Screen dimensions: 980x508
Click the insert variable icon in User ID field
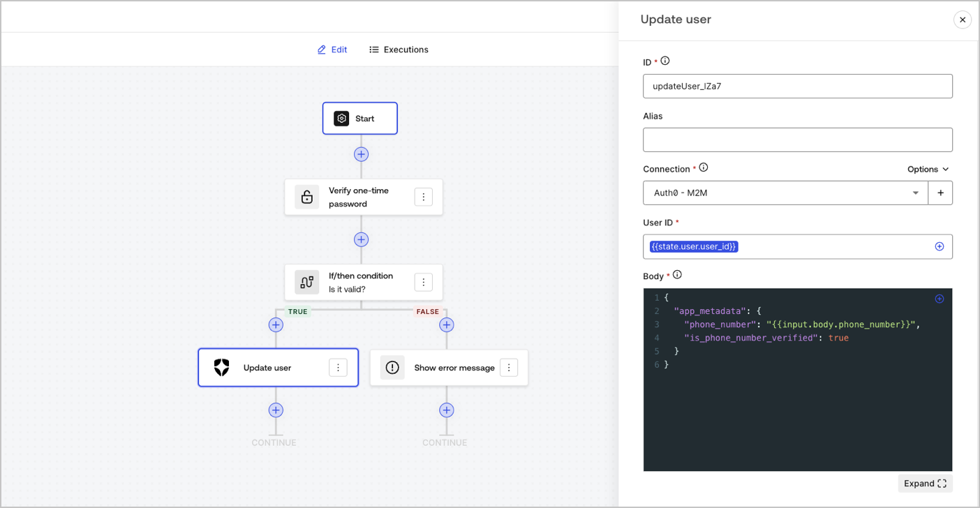click(940, 246)
